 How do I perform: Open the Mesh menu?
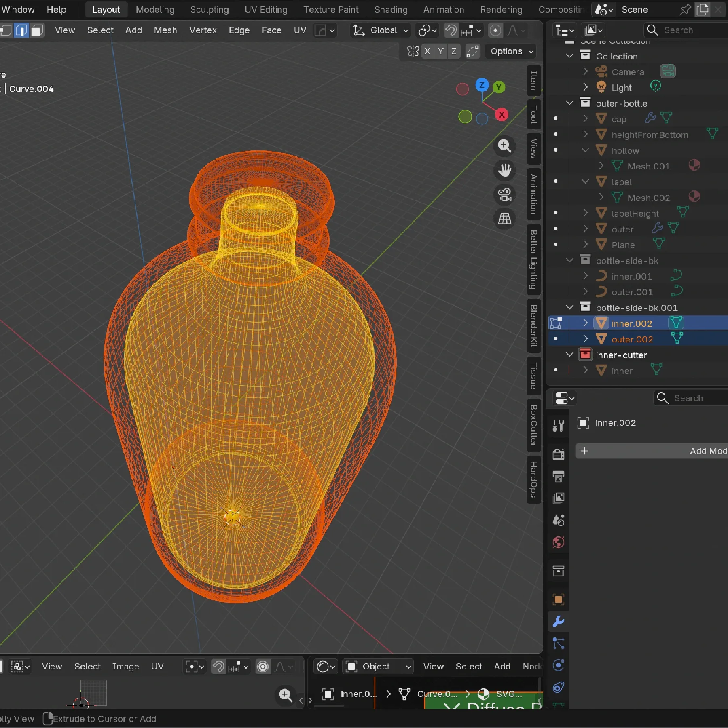point(165,30)
